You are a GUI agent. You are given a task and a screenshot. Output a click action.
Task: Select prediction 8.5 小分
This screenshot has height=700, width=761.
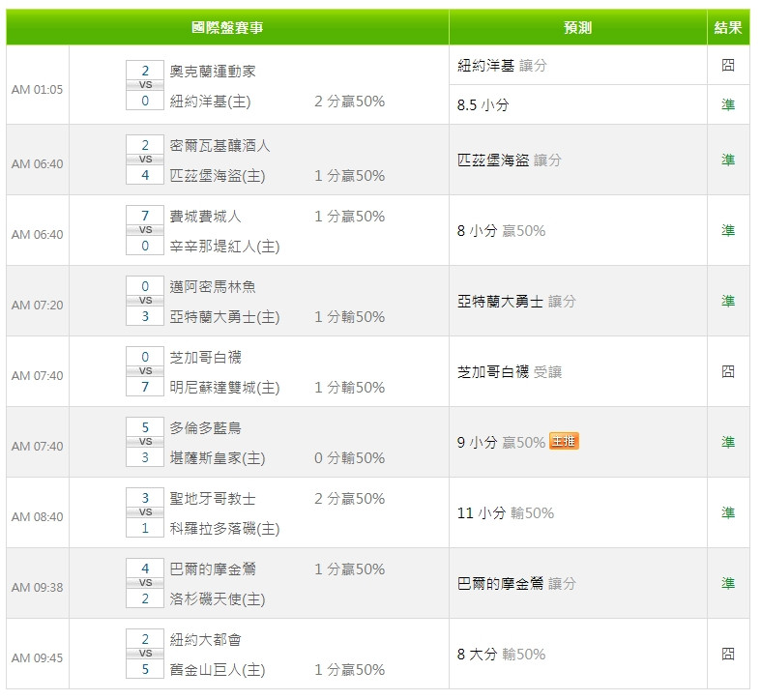[x=483, y=104]
